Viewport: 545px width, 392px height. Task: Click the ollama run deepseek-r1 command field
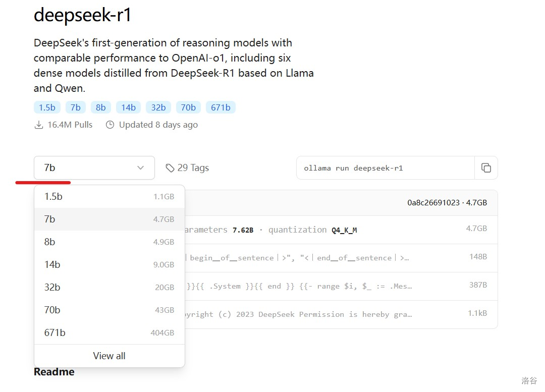coord(385,168)
